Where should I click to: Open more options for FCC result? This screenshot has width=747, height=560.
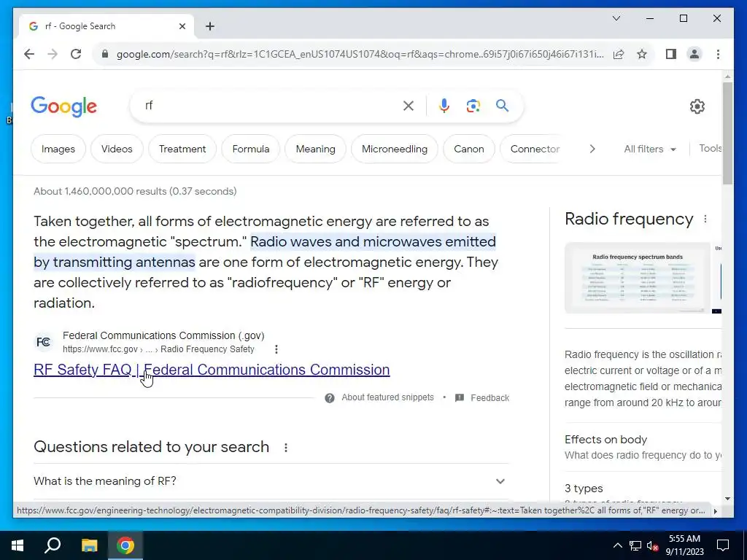point(276,349)
